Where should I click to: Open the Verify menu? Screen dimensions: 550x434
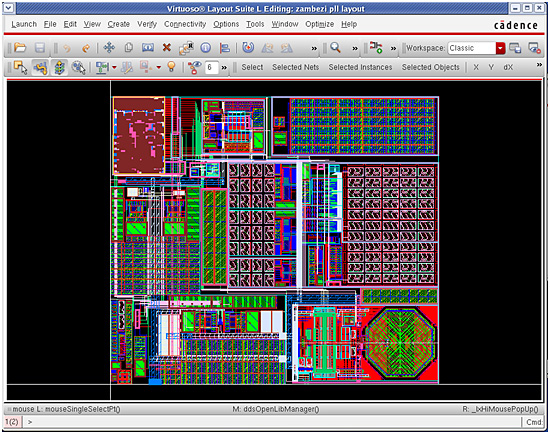(147, 24)
